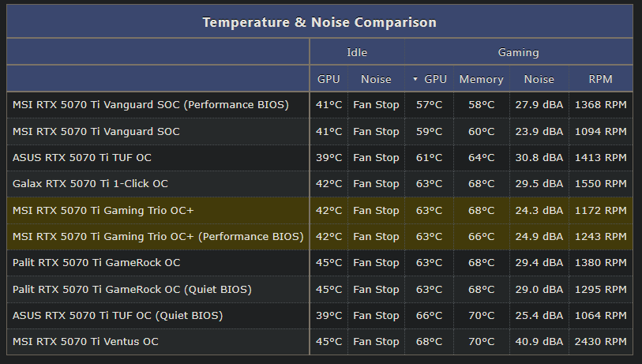Click the Temperature & Noise Comparison title
This screenshot has height=364, width=642.
(x=319, y=22)
